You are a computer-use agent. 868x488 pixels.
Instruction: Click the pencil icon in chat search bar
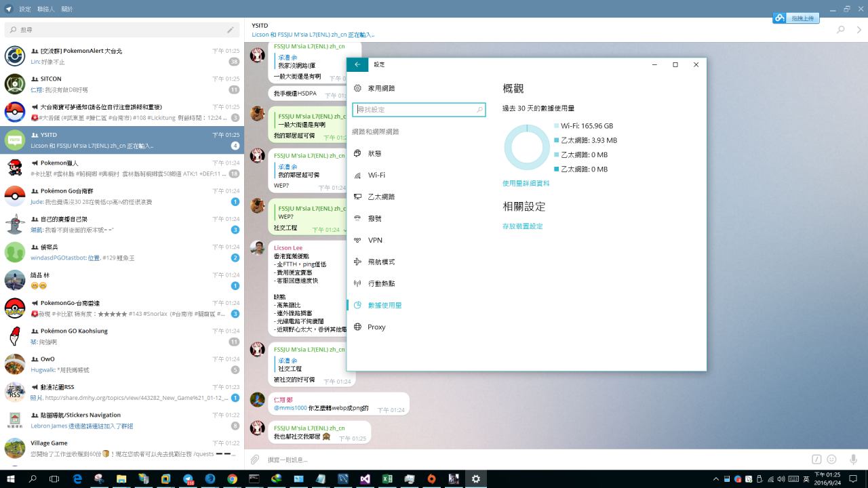tap(231, 30)
